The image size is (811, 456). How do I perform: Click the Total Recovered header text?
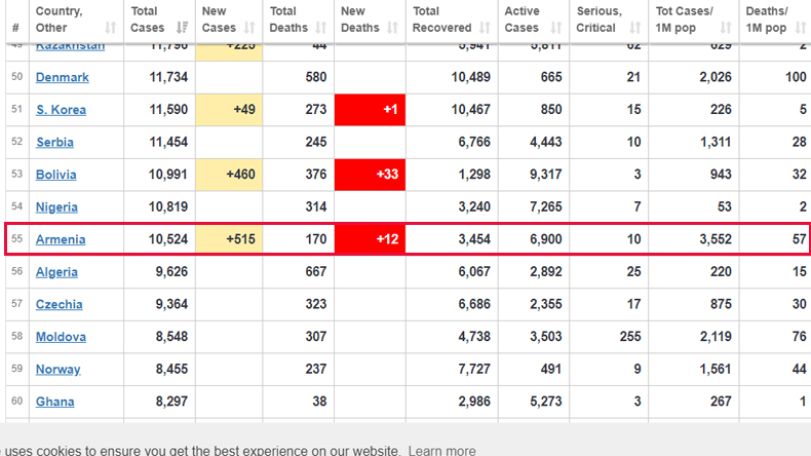442,19
